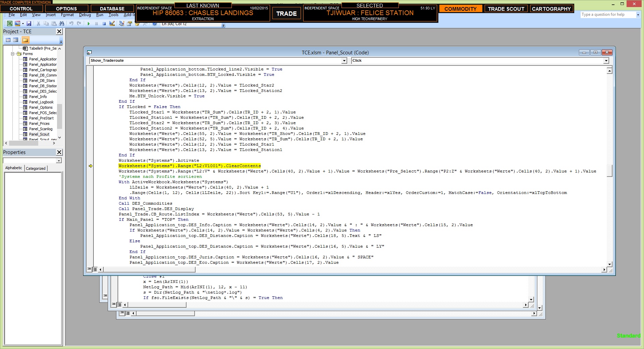The height and width of the screenshot is (349, 644).
Task: Open the Project pane toolbar options arrow
Action: tap(61, 42)
